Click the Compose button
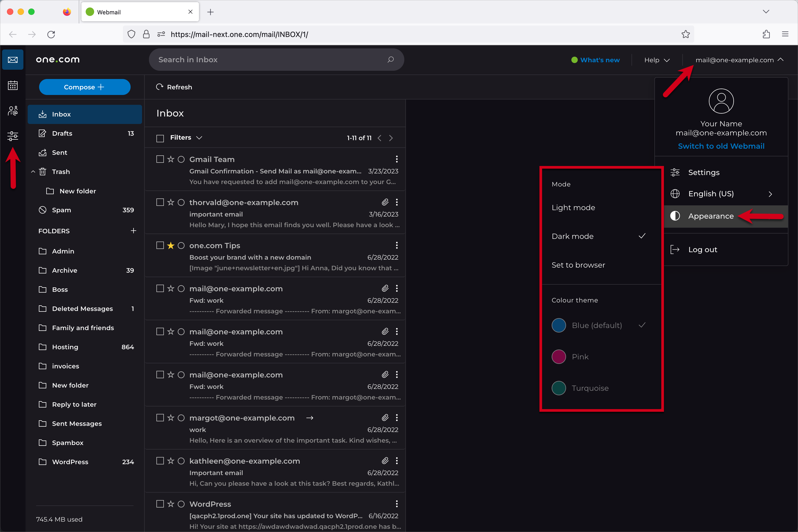798x532 pixels. [x=85, y=87]
